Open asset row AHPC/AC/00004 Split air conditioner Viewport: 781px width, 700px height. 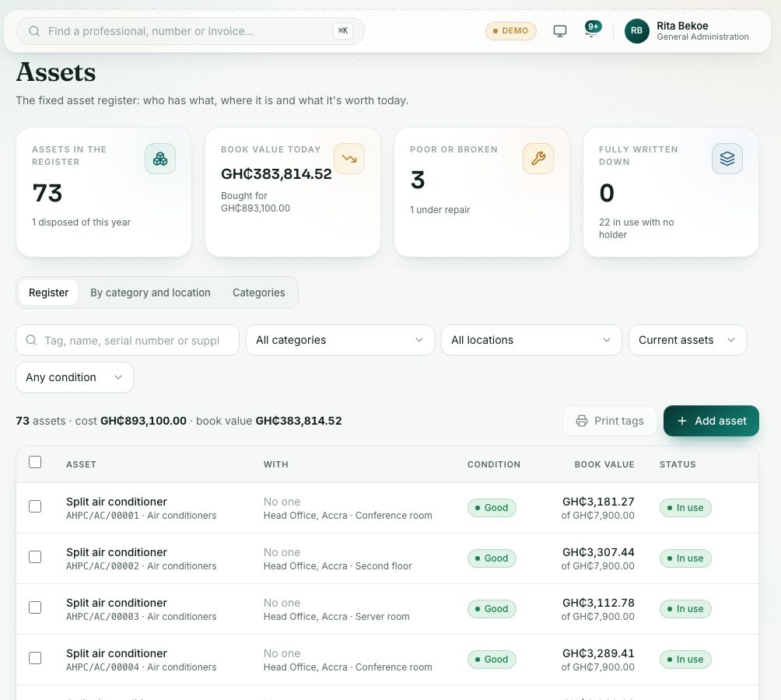(387, 660)
